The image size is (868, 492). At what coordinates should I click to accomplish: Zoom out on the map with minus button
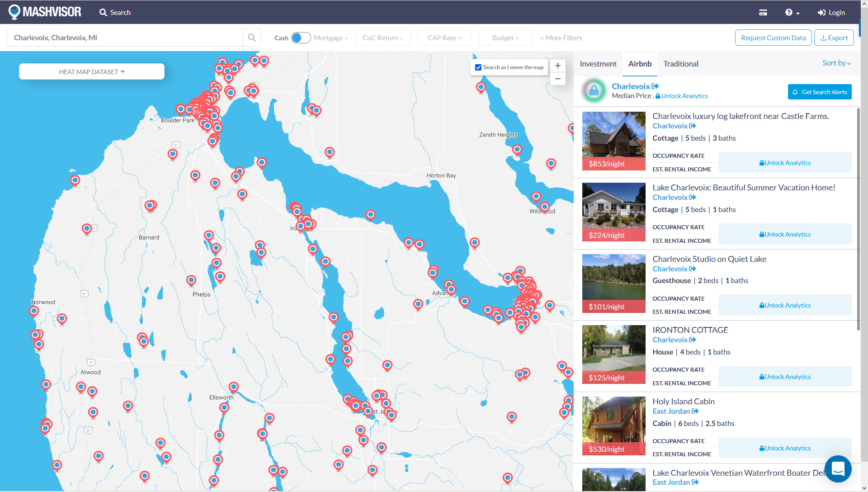(558, 79)
